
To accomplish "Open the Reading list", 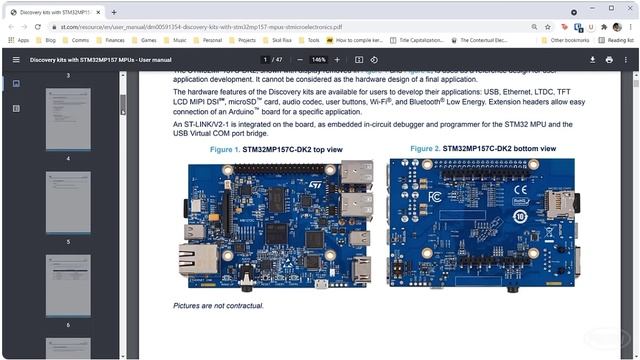I will pos(616,40).
